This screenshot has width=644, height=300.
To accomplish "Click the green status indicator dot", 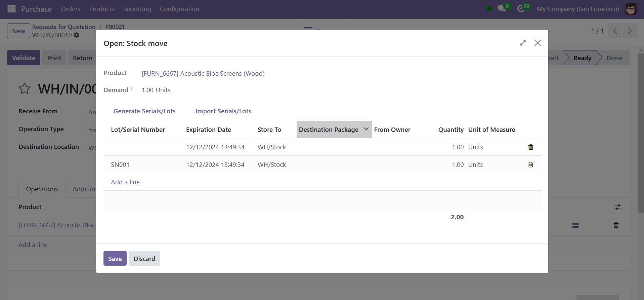I will tap(489, 9).
